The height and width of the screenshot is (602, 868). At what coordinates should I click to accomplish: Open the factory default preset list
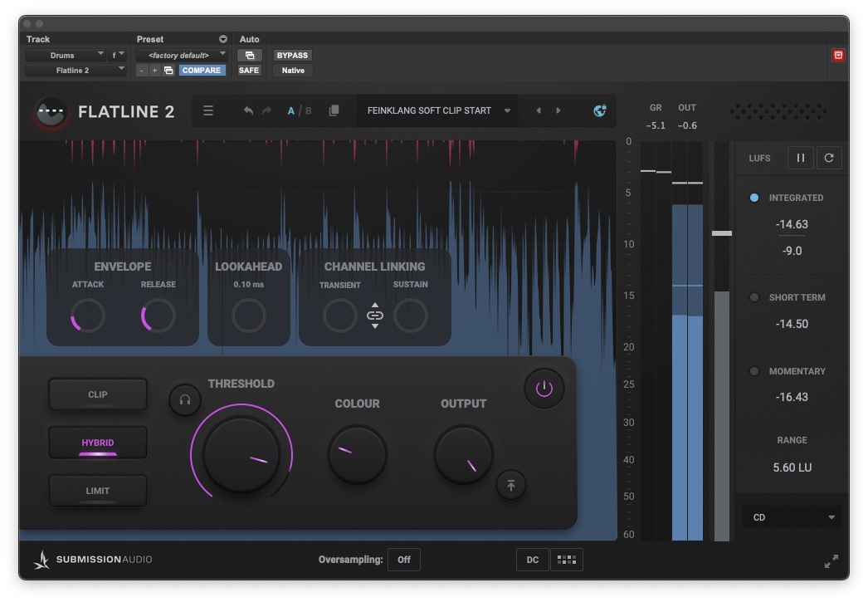point(181,55)
